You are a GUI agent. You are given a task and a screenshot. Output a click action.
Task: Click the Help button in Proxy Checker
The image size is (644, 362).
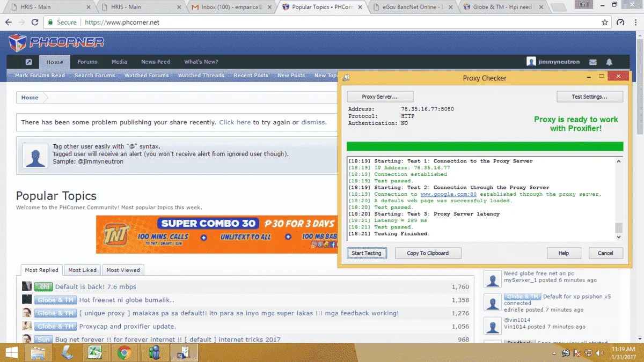563,253
